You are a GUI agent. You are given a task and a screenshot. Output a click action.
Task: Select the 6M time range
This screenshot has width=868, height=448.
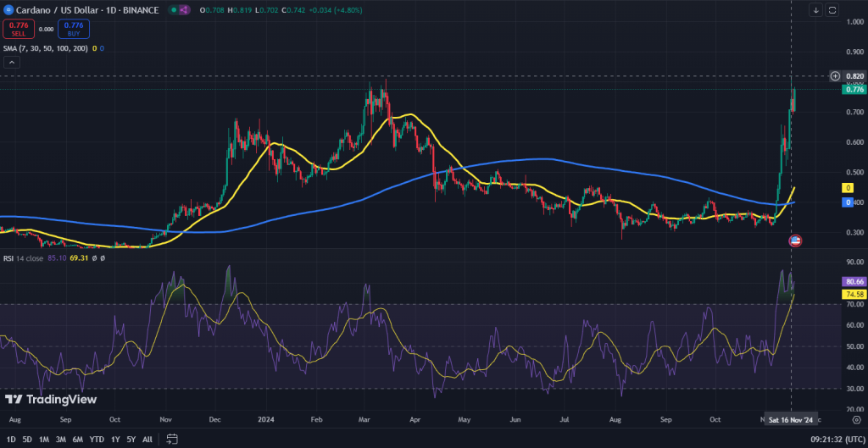(x=78, y=440)
